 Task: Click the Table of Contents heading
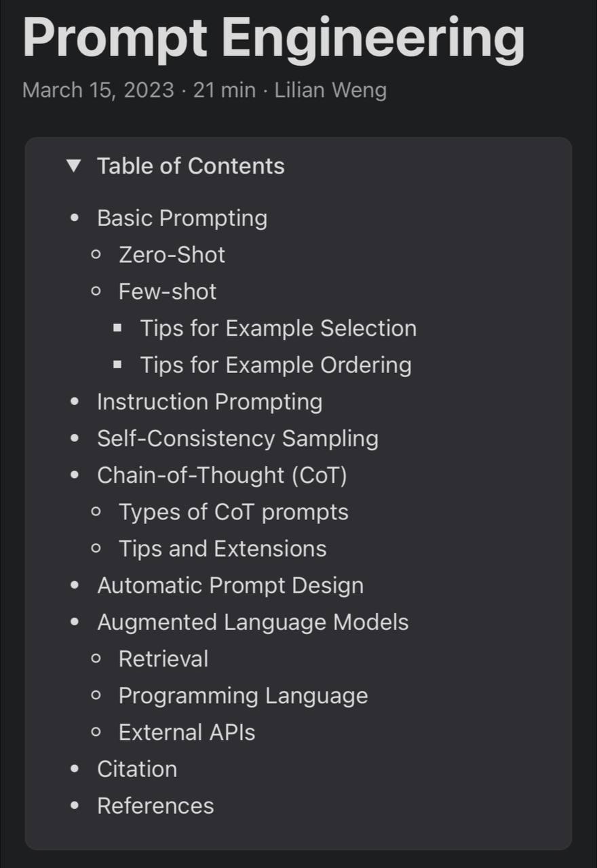(191, 166)
